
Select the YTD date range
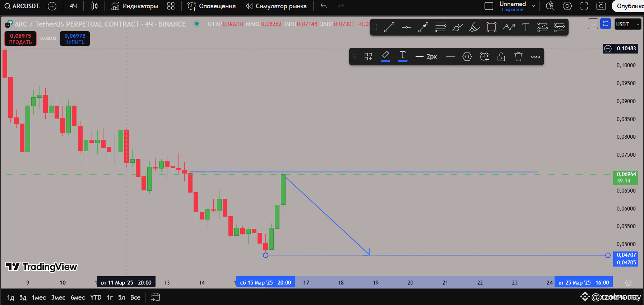(x=96, y=297)
